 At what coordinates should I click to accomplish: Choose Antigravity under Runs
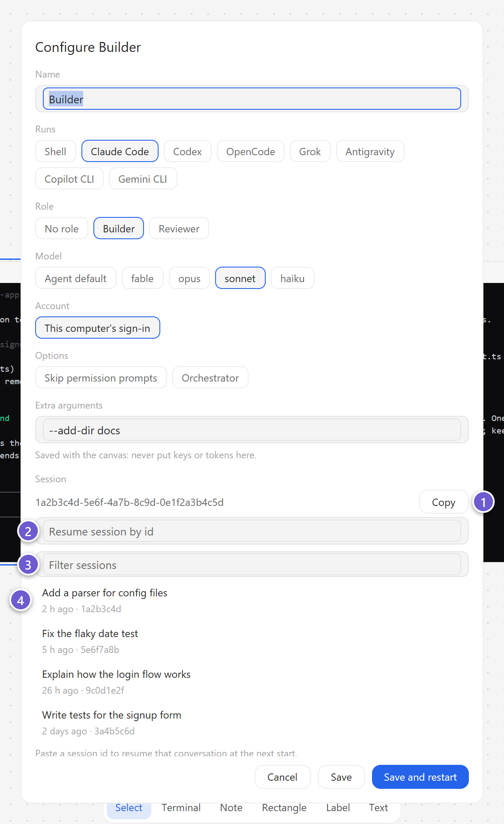pos(370,151)
